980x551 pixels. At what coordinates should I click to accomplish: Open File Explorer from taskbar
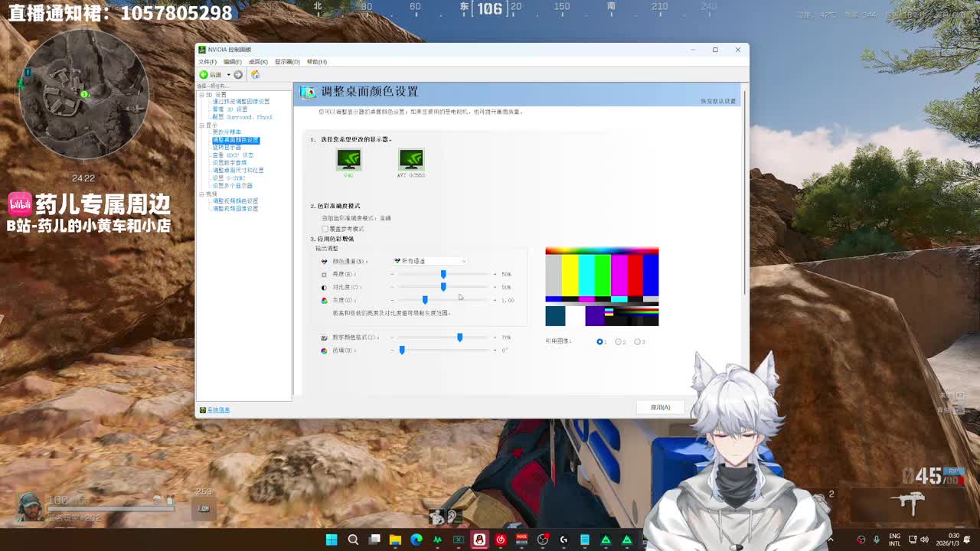click(x=395, y=540)
